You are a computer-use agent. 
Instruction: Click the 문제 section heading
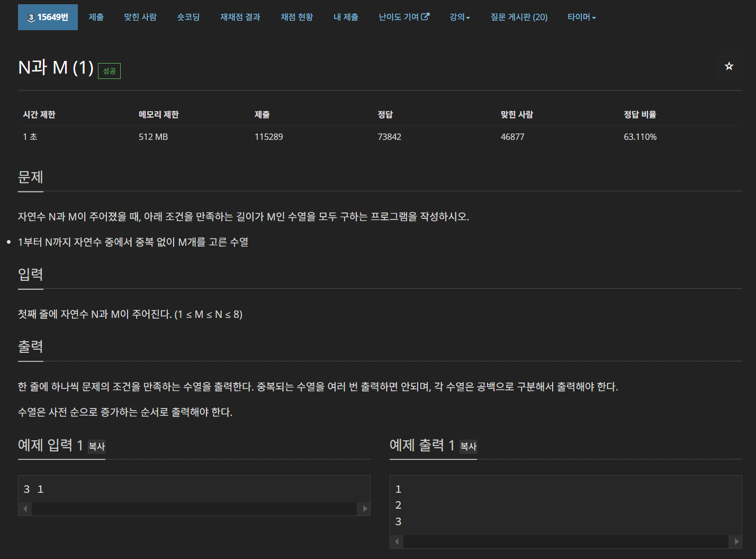[x=30, y=177]
